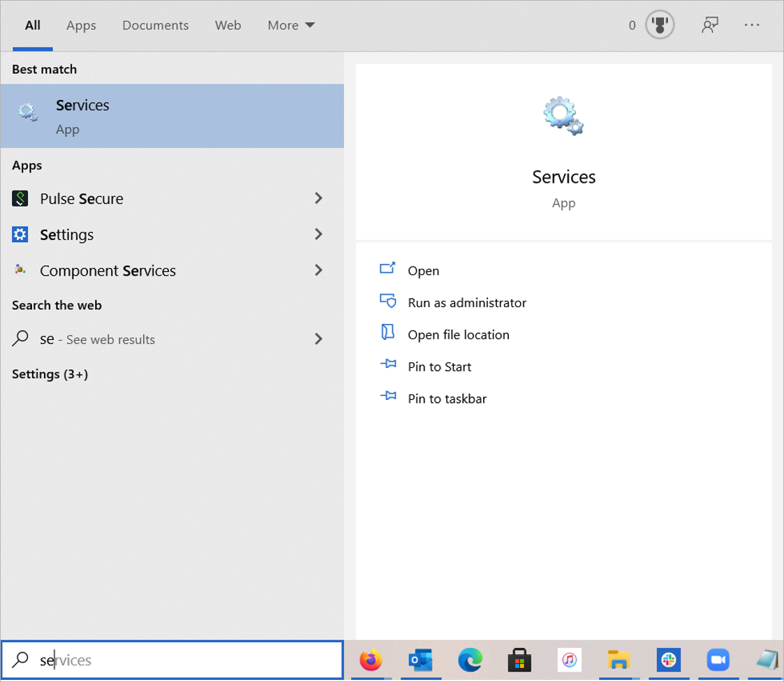Click Run as administrator

466,303
